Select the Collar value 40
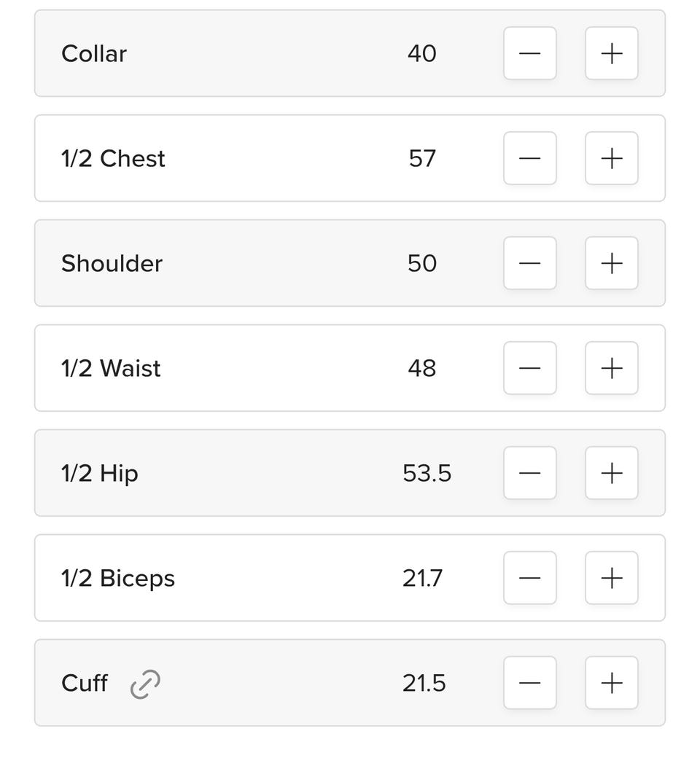This screenshot has height=766, width=700. (x=422, y=53)
